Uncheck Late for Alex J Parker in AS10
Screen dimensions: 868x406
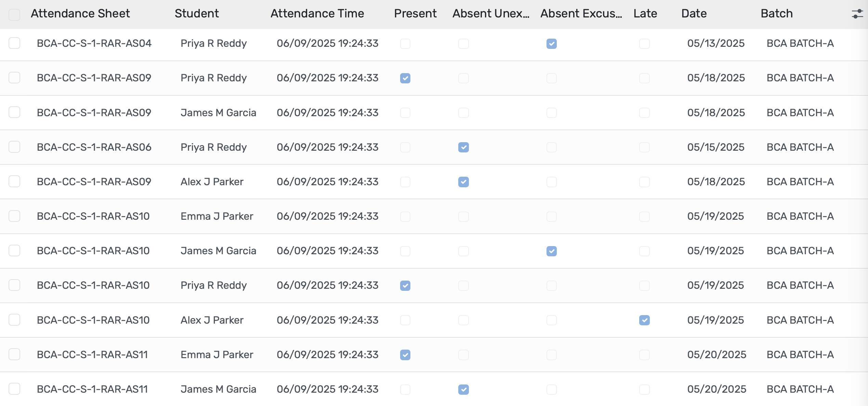644,320
